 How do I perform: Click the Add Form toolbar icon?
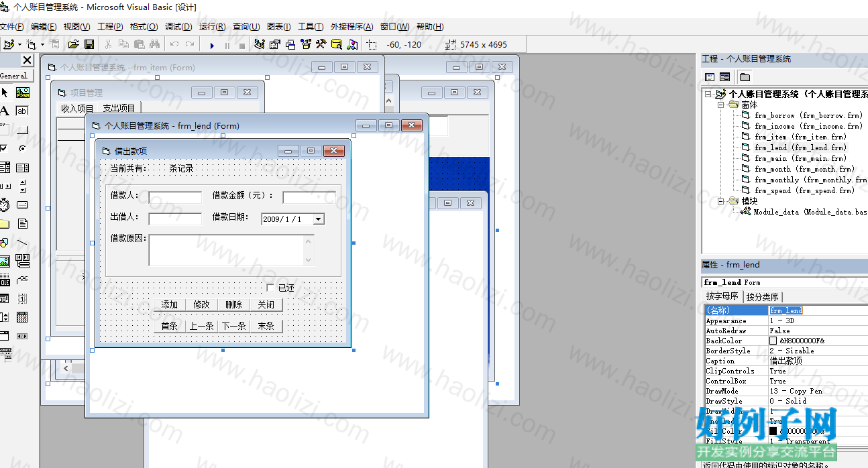[x=31, y=44]
